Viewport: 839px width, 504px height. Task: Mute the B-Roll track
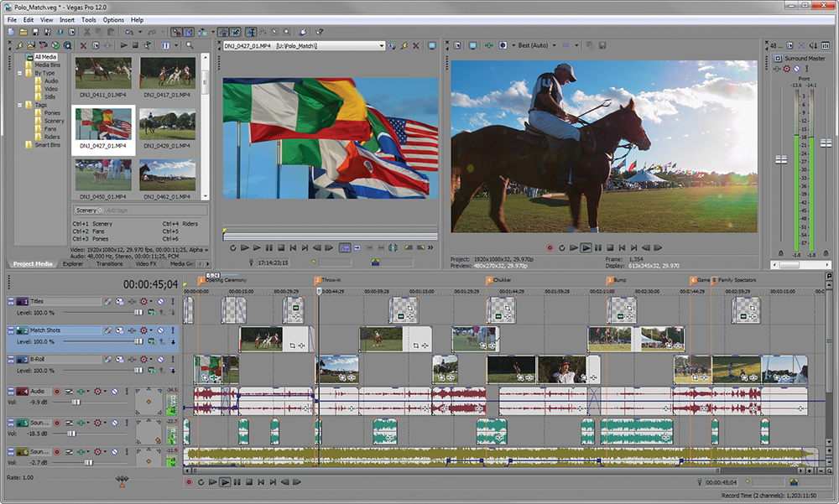(x=161, y=360)
